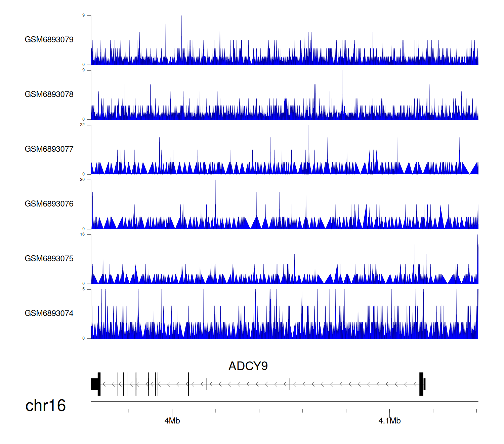The image size is (504, 444).
Task: Click the GSM6893075 track label
Action: click(x=49, y=259)
